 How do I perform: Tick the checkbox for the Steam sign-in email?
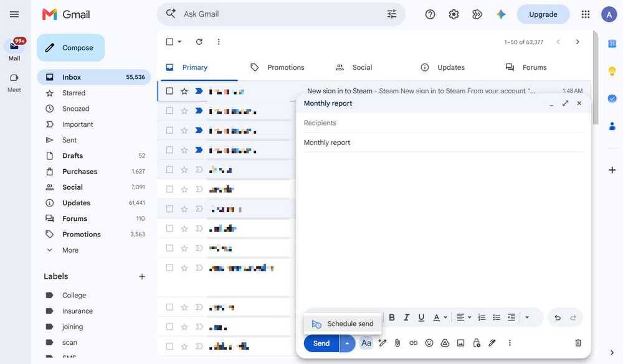(x=169, y=91)
